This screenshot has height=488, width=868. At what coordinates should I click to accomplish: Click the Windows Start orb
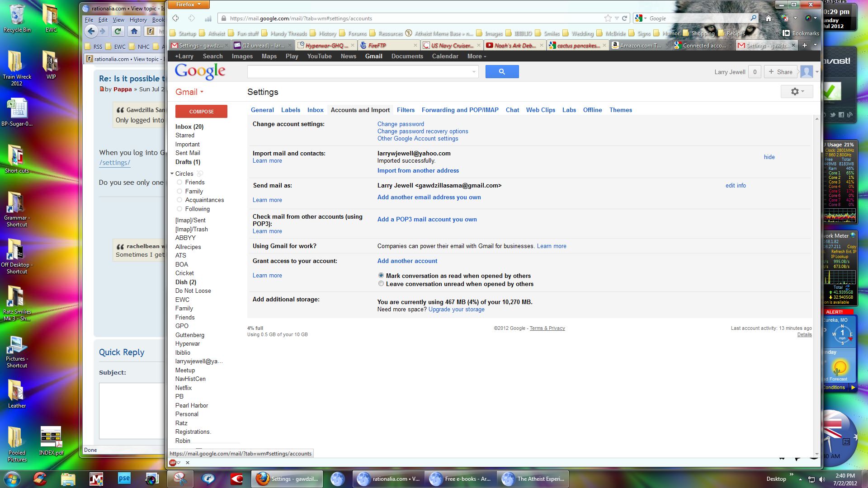pyautogui.click(x=12, y=479)
